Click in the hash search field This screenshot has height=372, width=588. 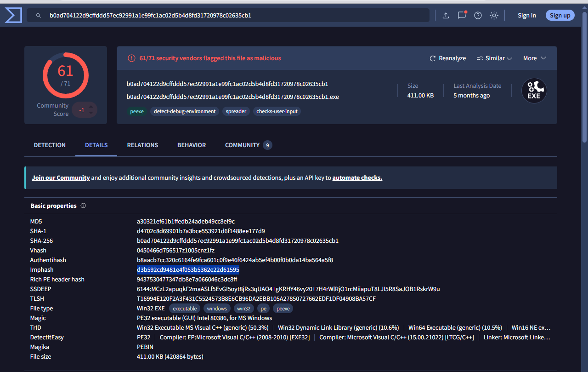(x=228, y=15)
